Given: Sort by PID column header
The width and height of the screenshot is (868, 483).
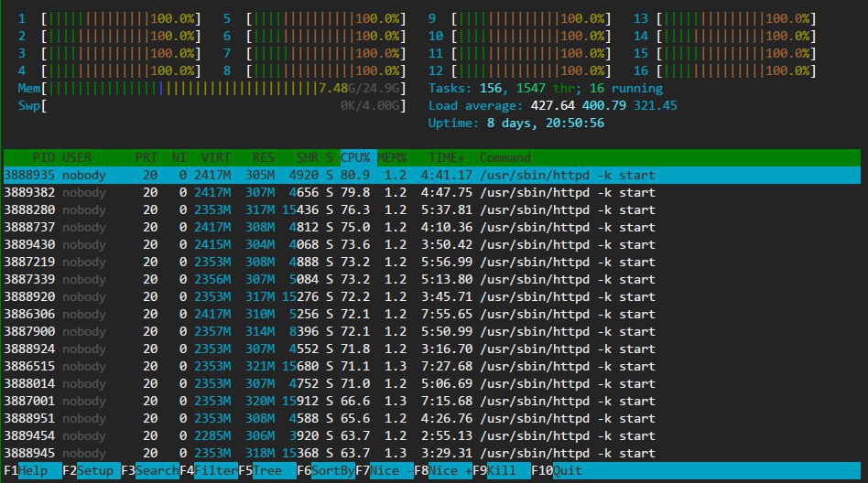Looking at the screenshot, I should (43, 157).
